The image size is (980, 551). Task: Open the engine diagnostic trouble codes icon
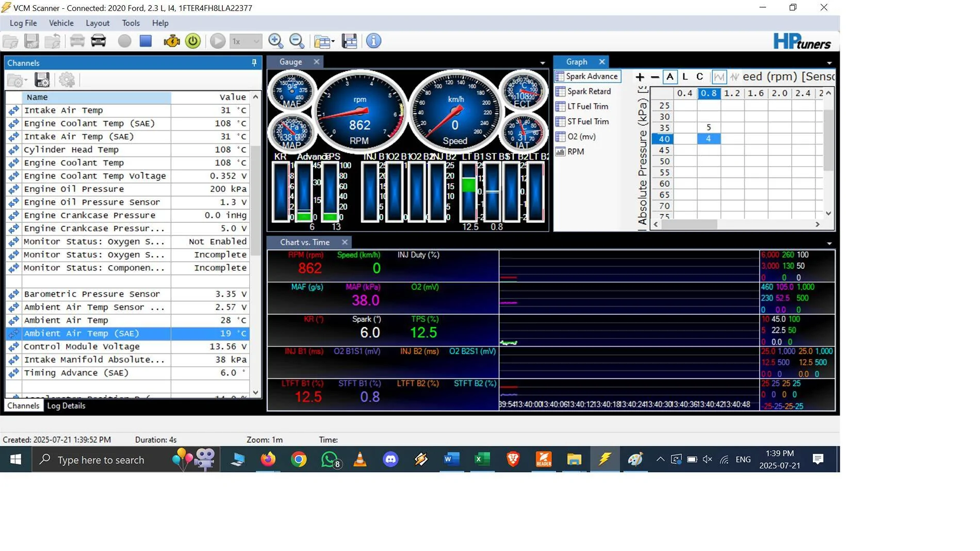pos(171,41)
